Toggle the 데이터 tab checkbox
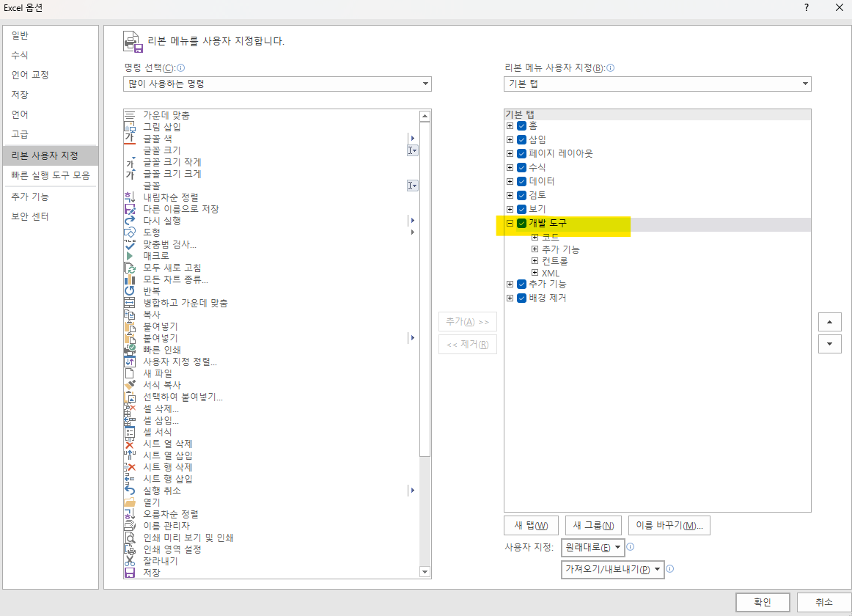The height and width of the screenshot is (616, 852). pos(521,181)
